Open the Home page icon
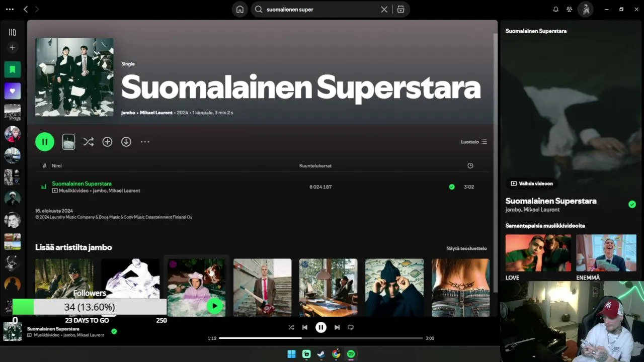Image resolution: width=644 pixels, height=362 pixels. (240, 9)
